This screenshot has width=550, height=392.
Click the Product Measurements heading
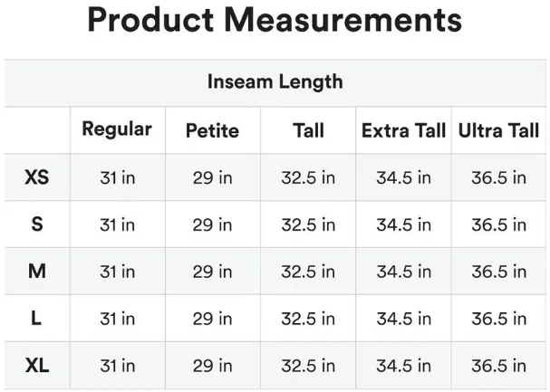275,20
